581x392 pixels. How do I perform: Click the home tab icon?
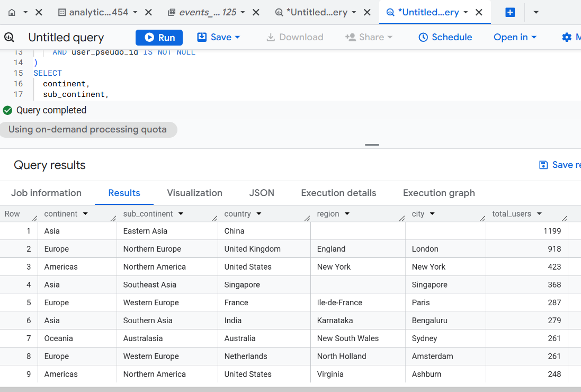click(x=12, y=12)
